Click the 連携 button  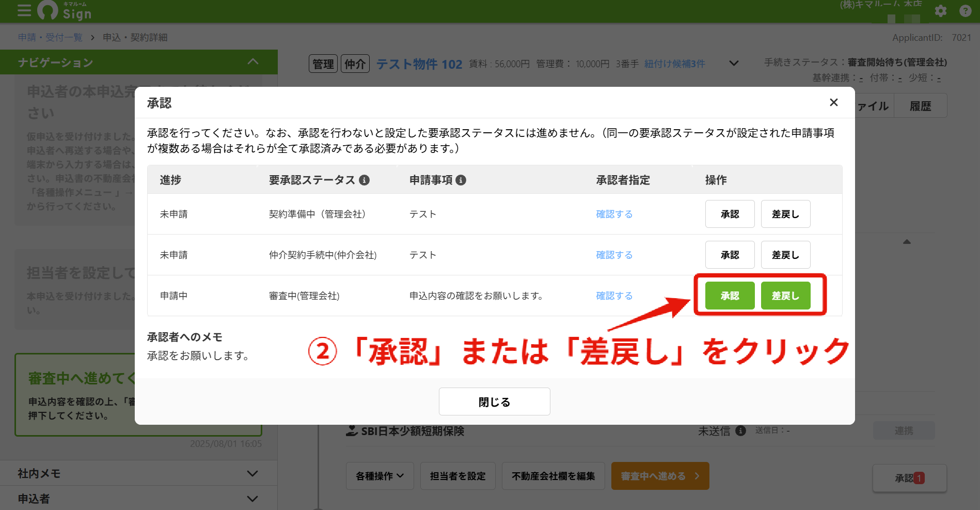[904, 430]
